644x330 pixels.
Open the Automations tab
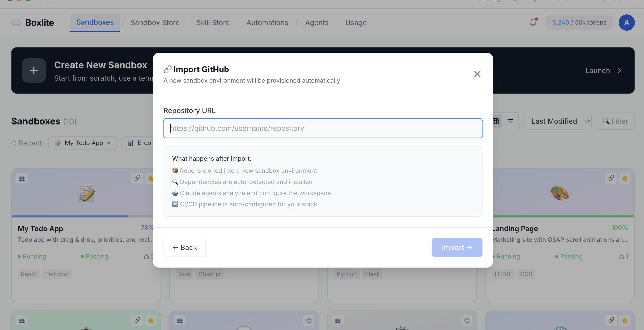pyautogui.click(x=267, y=23)
